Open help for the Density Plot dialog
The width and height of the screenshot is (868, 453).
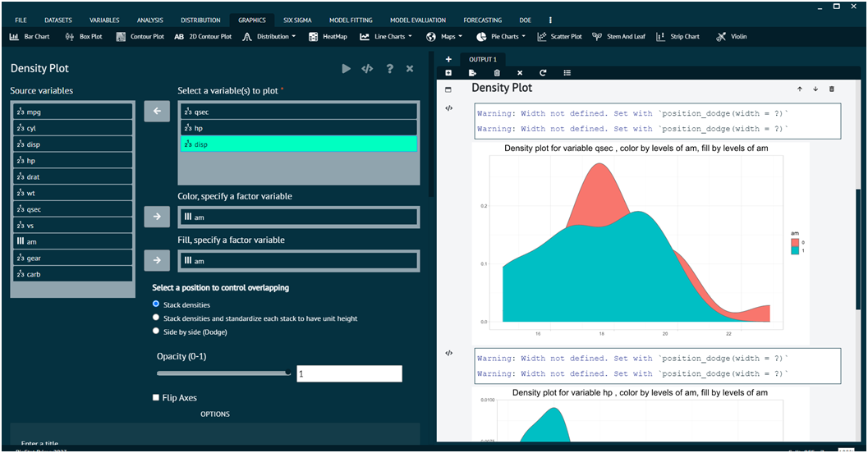[x=390, y=69]
